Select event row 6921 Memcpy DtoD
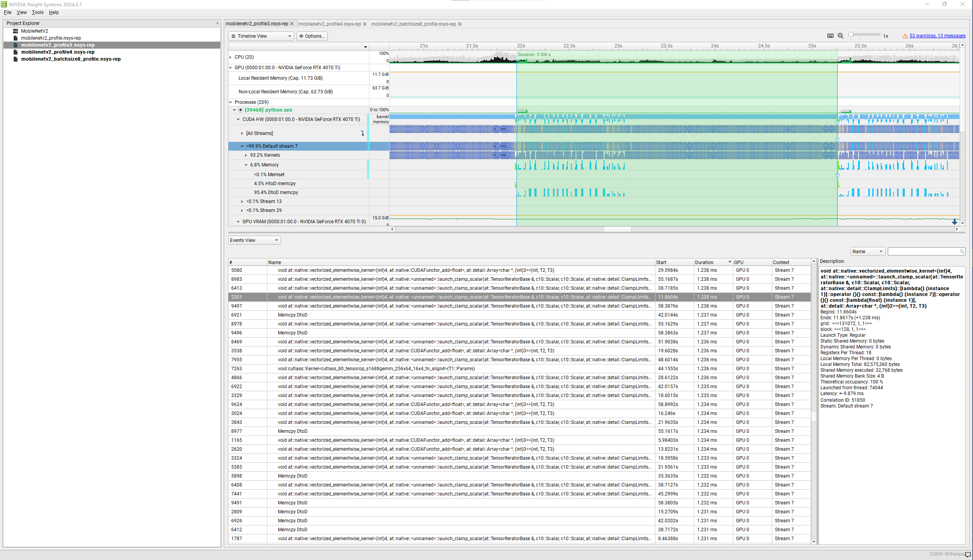The image size is (973, 560). point(519,315)
